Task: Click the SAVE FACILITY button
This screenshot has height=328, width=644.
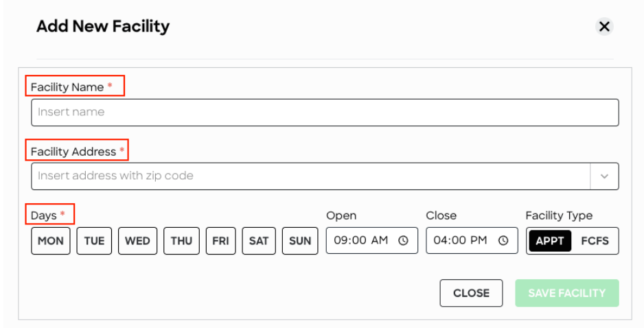Action: 567,293
